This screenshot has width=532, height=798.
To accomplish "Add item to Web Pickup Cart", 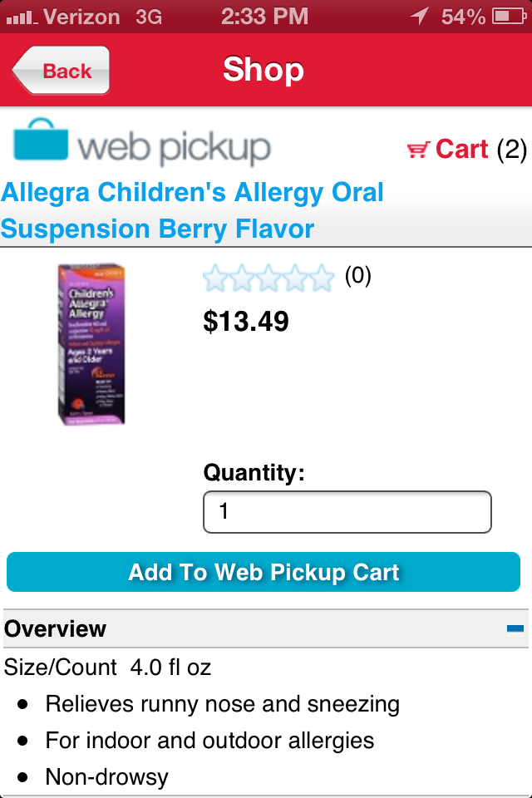I will pos(264,572).
